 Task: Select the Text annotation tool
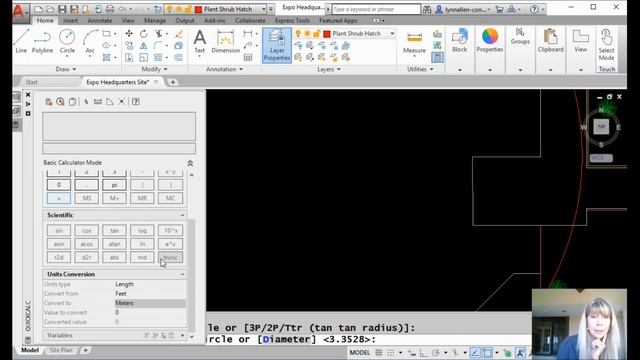[x=199, y=41]
